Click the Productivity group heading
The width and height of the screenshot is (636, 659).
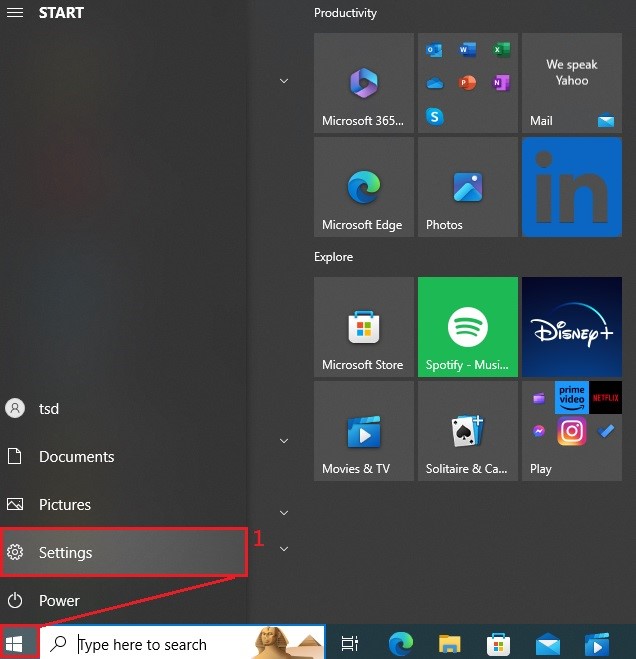coord(345,13)
